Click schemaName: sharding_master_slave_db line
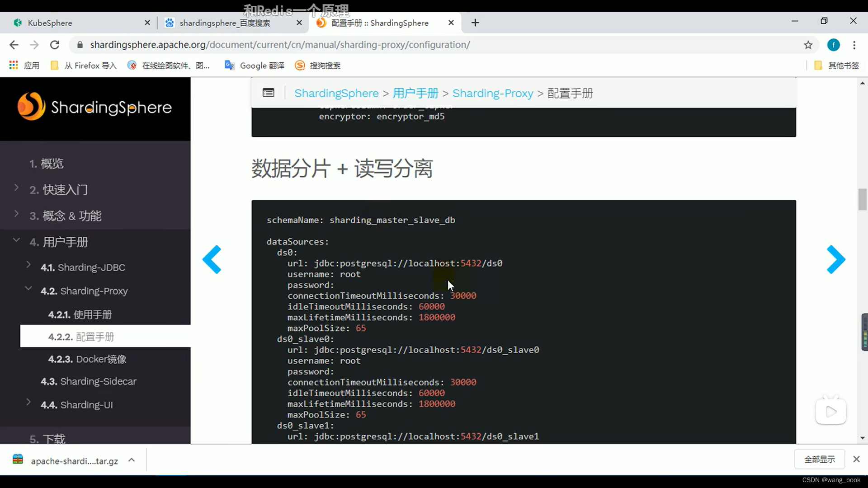This screenshot has width=868, height=488. click(361, 220)
